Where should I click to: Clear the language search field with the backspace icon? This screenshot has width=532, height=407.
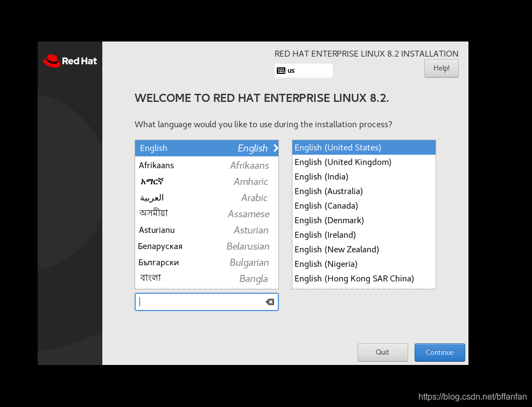(270, 302)
